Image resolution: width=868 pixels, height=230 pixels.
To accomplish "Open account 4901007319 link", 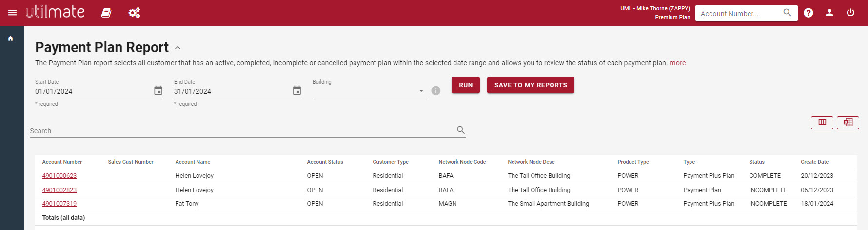I will (x=59, y=204).
